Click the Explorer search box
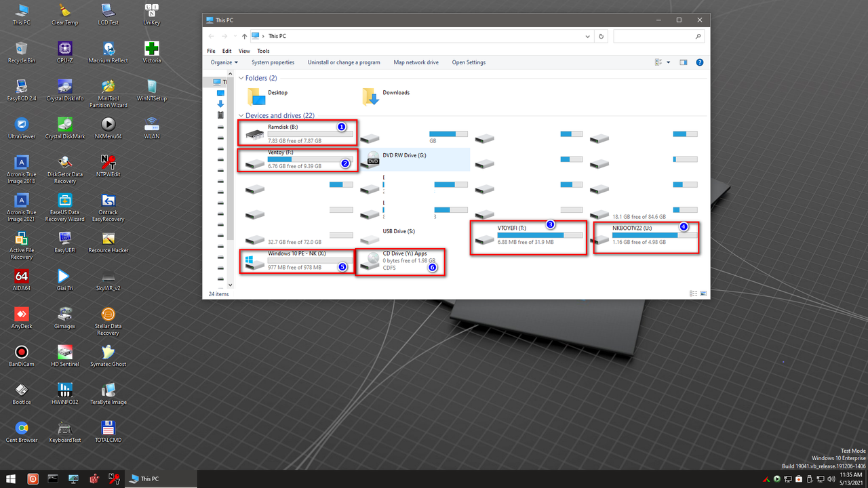Viewport: 868px width, 488px height. click(x=658, y=36)
